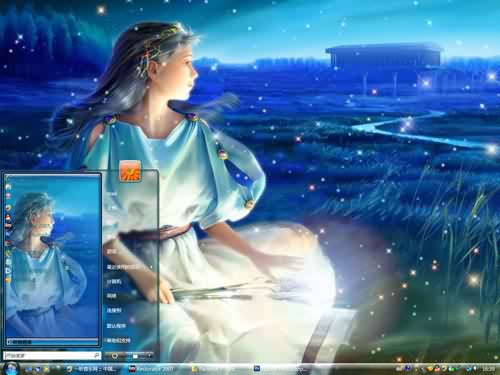Click the first Quick Launch icon beside Start
The width and height of the screenshot is (500, 375).
[28, 369]
